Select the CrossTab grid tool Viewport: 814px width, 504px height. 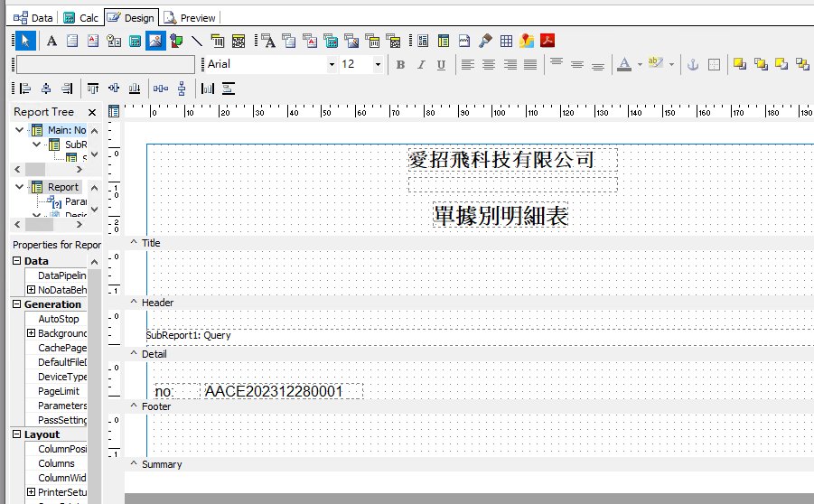506,41
